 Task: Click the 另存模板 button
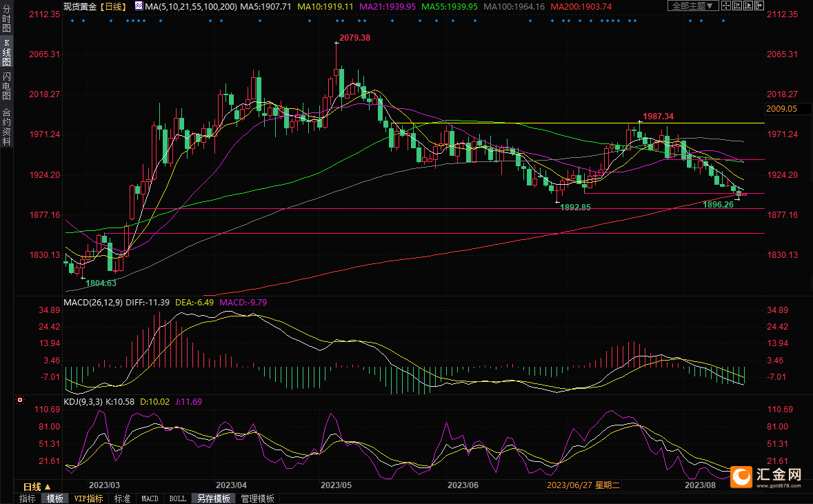[214, 498]
